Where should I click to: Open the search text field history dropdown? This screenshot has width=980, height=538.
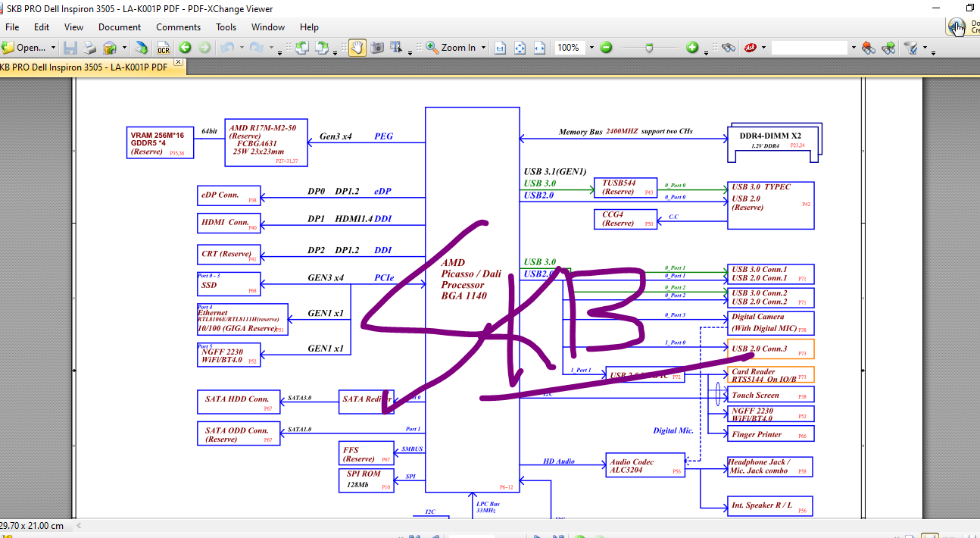click(x=854, y=48)
